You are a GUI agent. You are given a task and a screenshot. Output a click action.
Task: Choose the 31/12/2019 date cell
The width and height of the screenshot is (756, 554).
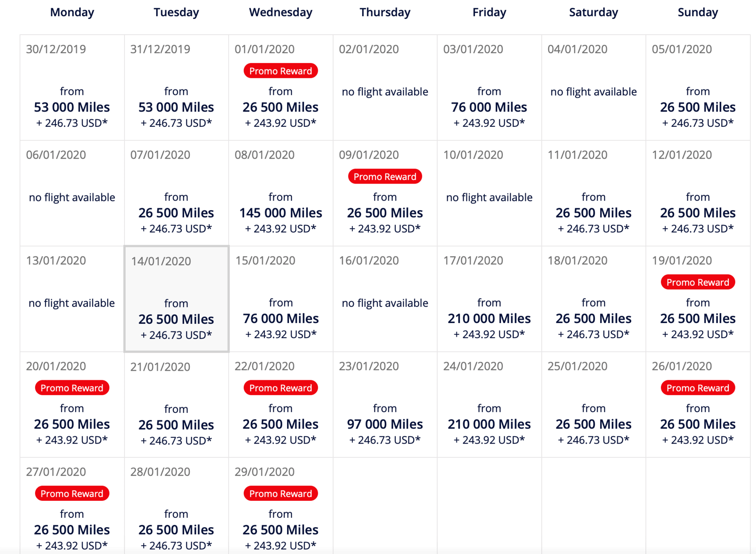click(176, 87)
